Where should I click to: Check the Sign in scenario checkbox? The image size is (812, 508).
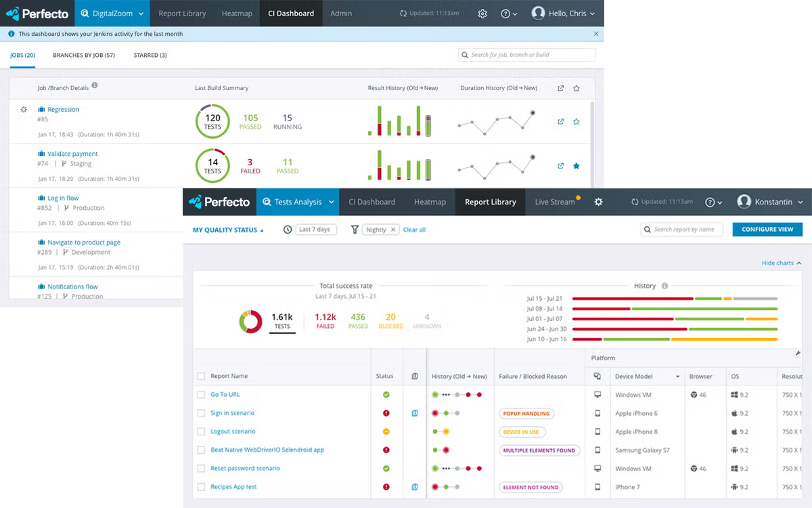[x=201, y=413]
